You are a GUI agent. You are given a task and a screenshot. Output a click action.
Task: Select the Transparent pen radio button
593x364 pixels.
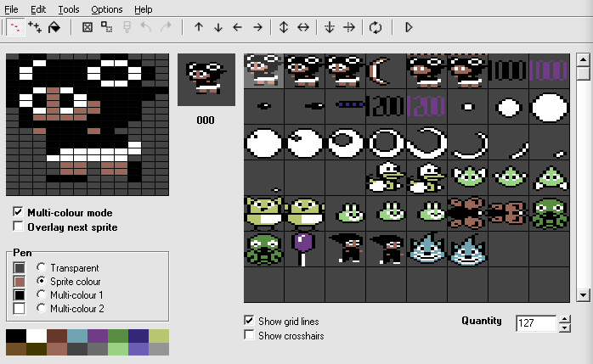tap(42, 267)
